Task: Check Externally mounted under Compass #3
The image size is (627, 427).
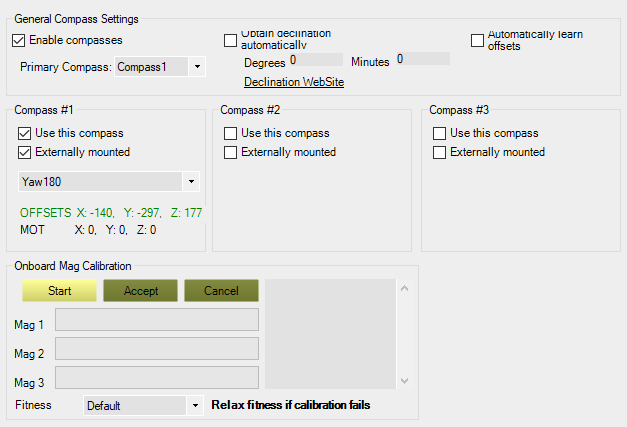Action: [439, 153]
